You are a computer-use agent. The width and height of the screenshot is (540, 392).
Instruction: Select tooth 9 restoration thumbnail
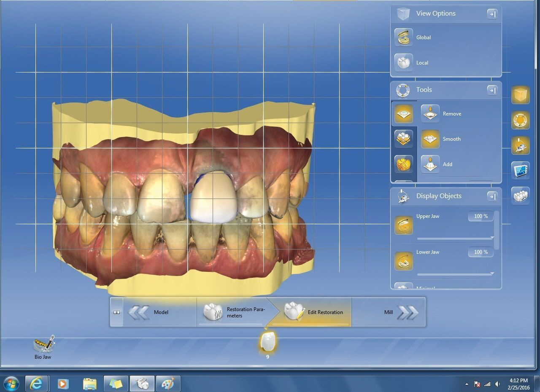pos(268,342)
